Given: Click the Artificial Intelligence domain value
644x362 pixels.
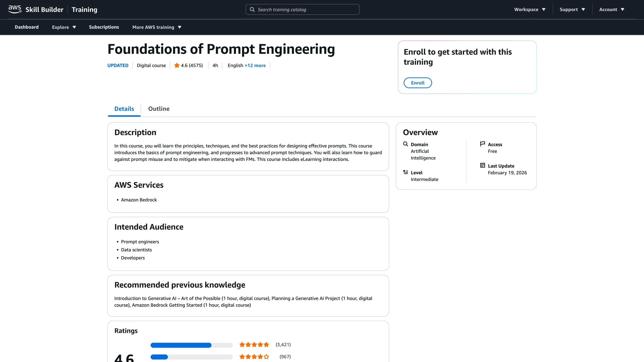Looking at the screenshot, I should click(423, 155).
